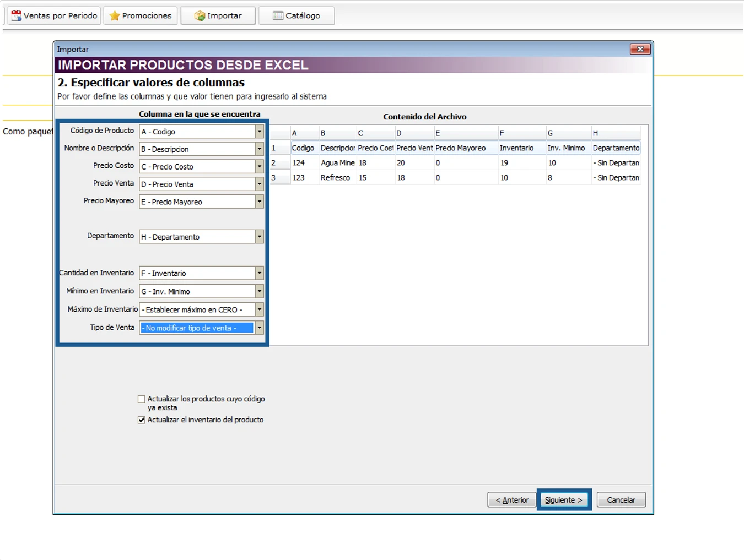This screenshot has width=744, height=560.
Task: Click the Cancelar button
Action: (x=621, y=500)
